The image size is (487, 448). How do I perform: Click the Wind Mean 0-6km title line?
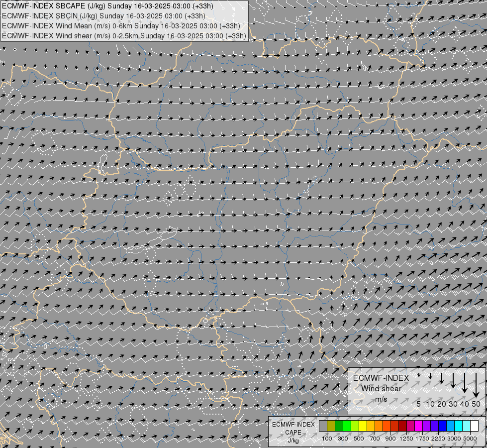tap(121, 26)
